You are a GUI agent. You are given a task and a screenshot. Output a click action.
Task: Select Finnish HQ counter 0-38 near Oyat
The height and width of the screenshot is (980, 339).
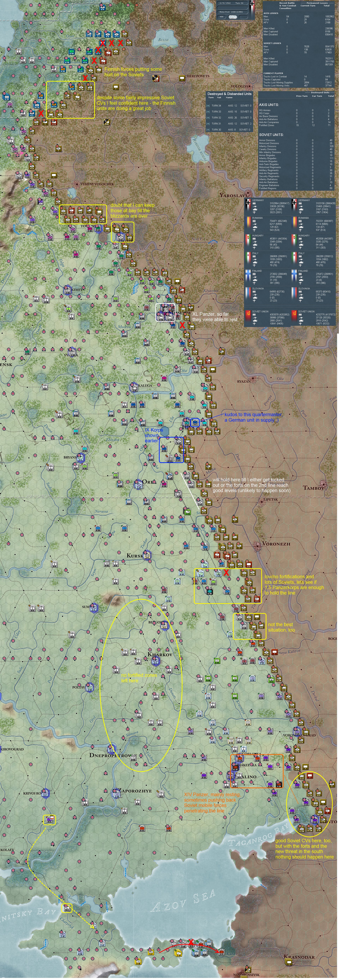coord(89,34)
